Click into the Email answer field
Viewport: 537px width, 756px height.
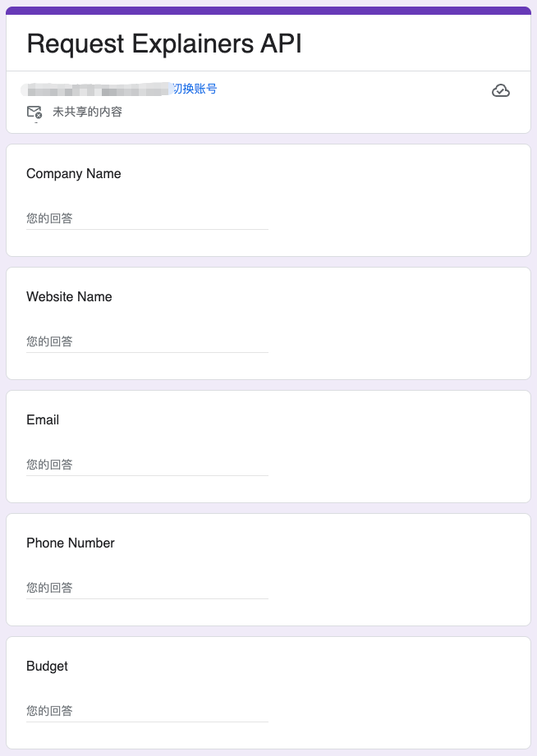pos(147,465)
